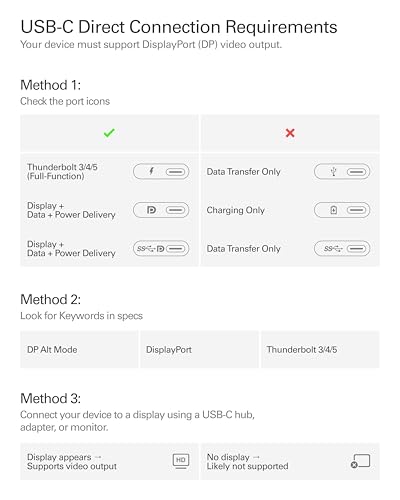Click the Thunderbolt lightning port icon

[x=161, y=172]
